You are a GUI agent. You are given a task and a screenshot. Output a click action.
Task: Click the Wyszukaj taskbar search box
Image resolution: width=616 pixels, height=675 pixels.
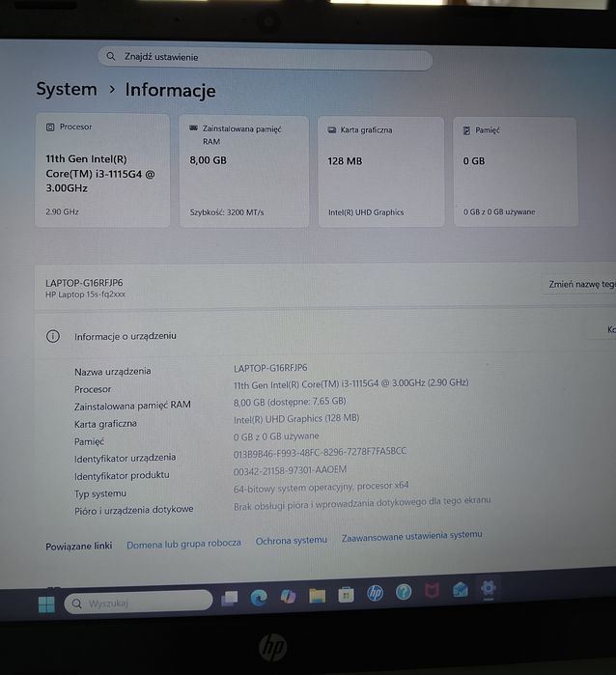point(138,602)
